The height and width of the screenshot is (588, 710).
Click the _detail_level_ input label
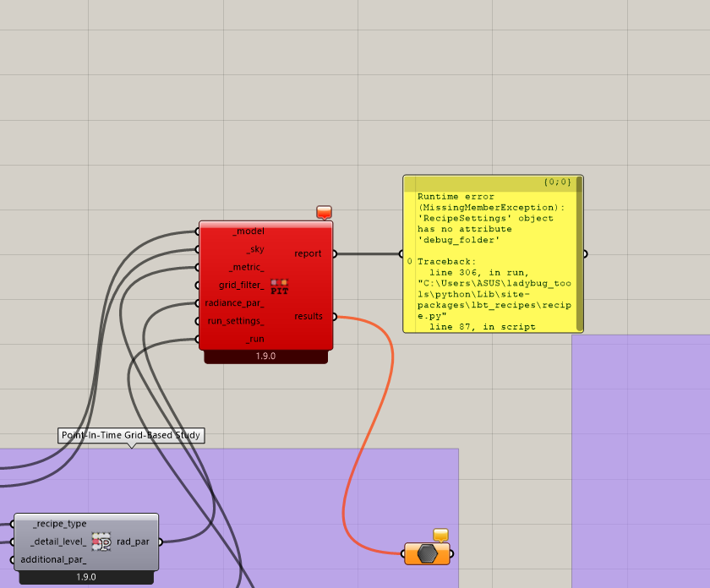tap(57, 542)
